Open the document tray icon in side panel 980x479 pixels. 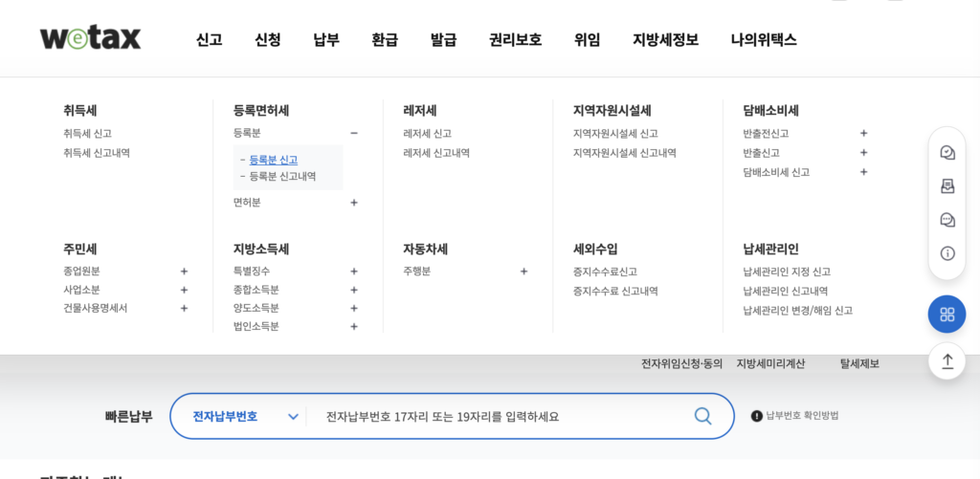(947, 186)
